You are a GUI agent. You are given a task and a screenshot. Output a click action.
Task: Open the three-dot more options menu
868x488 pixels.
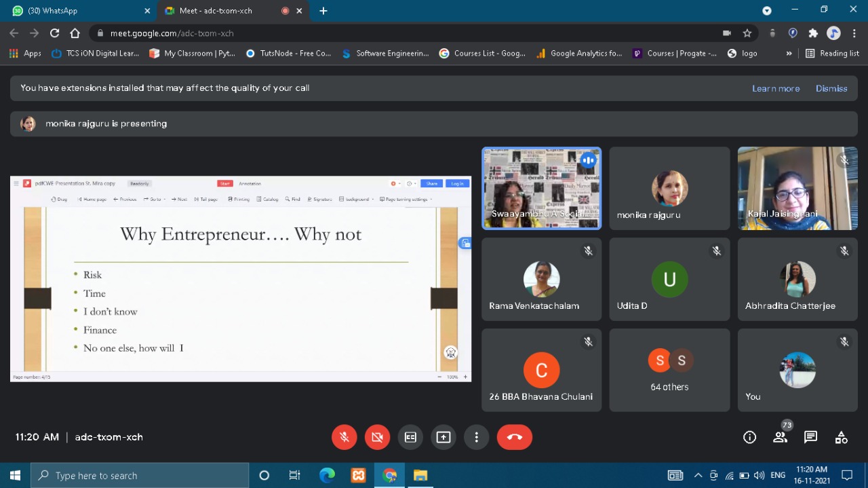pos(477,438)
